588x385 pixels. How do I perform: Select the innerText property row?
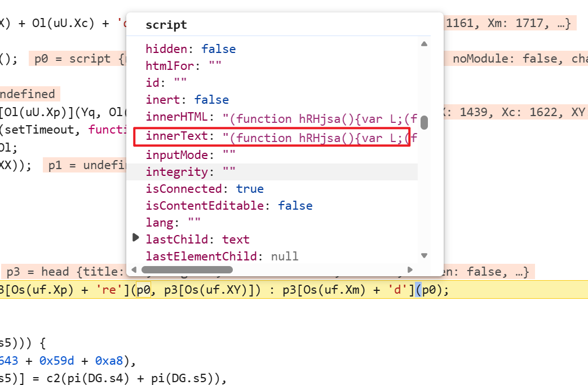[272, 137]
